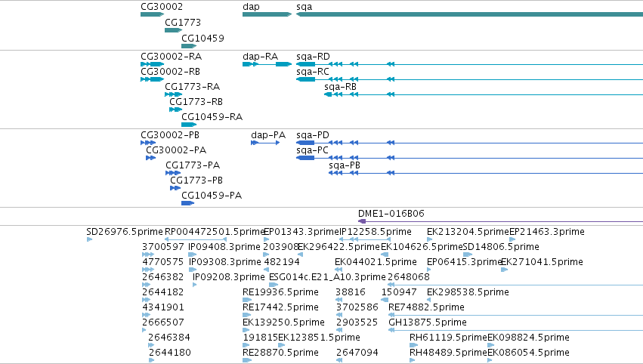Open EST SD14806.5prime
The height and width of the screenshot is (364, 643).
tap(501, 247)
